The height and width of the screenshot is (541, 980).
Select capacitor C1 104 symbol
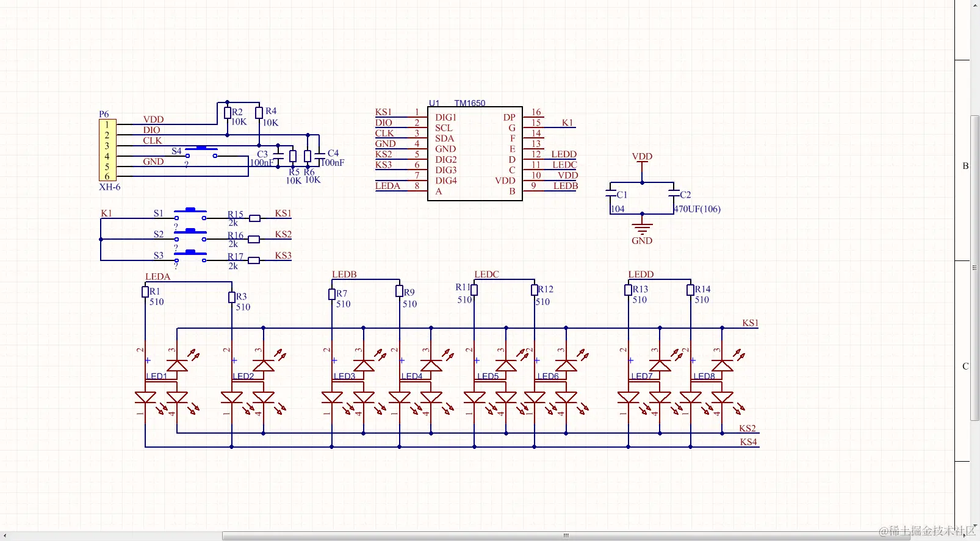click(x=611, y=193)
